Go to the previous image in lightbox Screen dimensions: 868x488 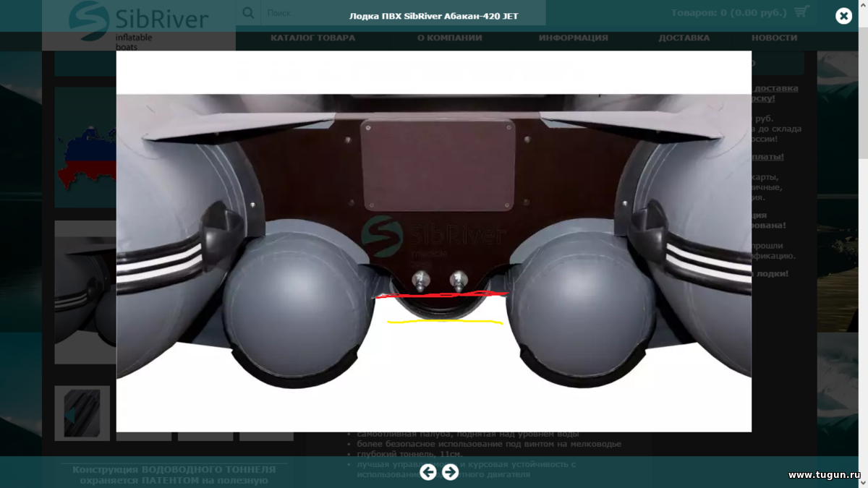click(x=428, y=472)
